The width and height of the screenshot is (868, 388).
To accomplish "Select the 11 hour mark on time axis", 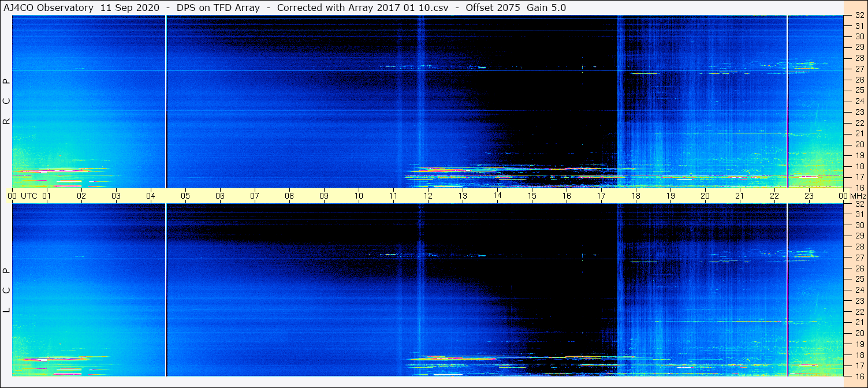I will pos(393,196).
